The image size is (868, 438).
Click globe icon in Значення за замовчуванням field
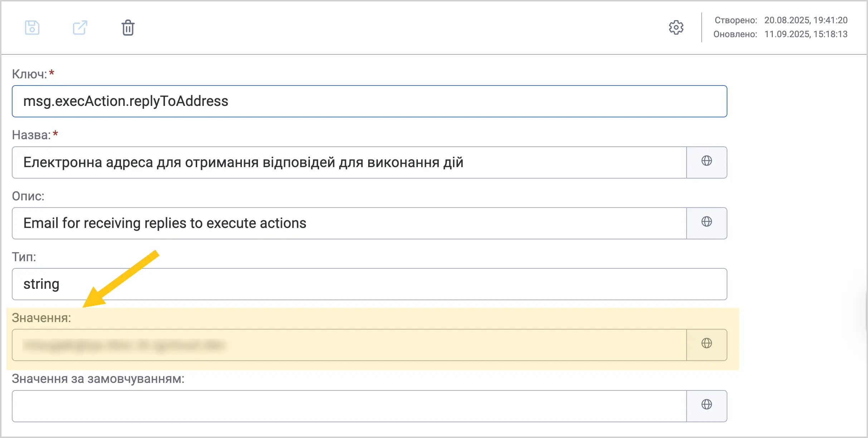[707, 405]
